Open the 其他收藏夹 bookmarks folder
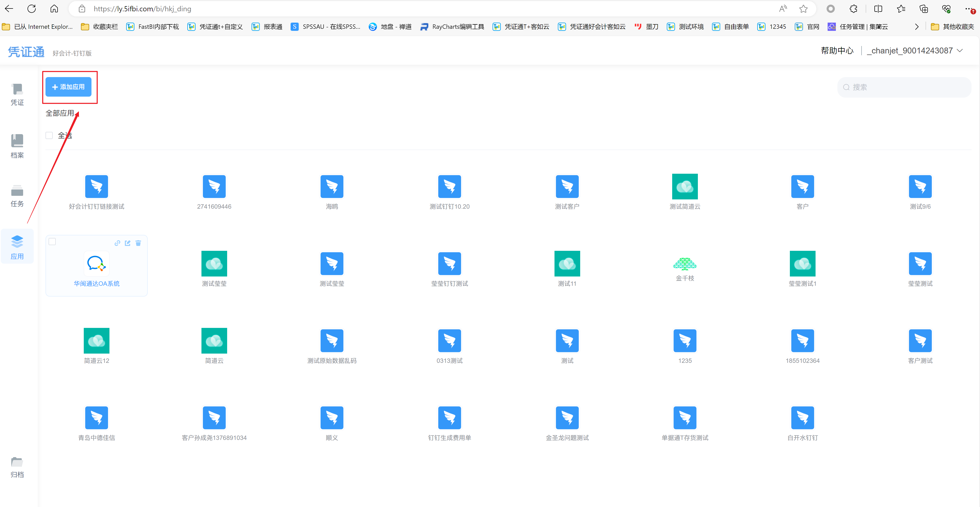This screenshot has width=980, height=507. [952, 27]
